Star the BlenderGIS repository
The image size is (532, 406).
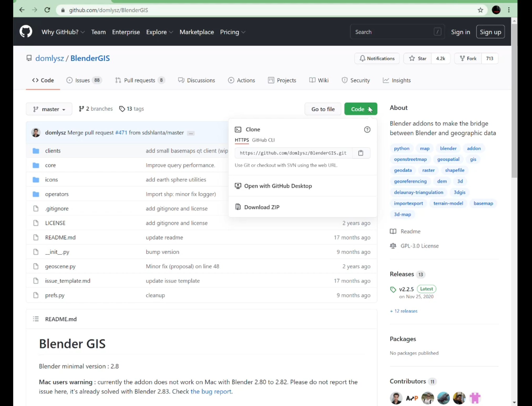pyautogui.click(x=417, y=58)
